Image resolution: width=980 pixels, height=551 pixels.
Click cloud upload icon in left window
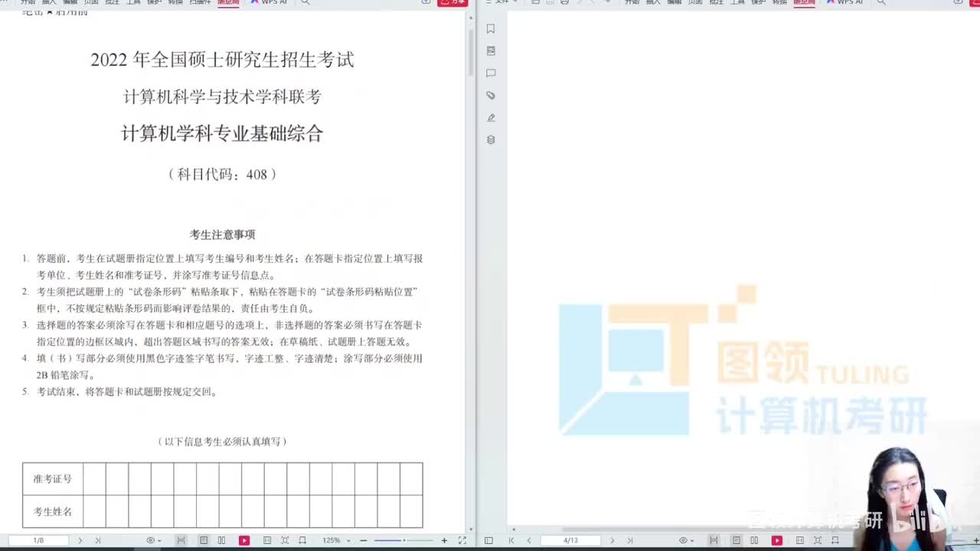(x=426, y=2)
